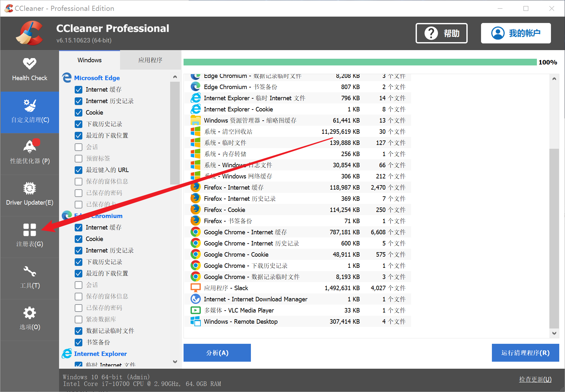Open 注册表(G) grid icon
Image resolution: width=565 pixels, height=392 pixels.
(x=30, y=230)
